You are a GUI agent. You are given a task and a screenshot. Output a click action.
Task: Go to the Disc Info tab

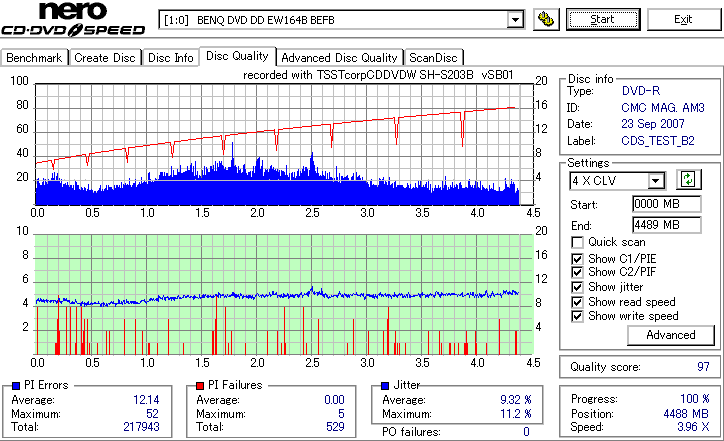170,58
